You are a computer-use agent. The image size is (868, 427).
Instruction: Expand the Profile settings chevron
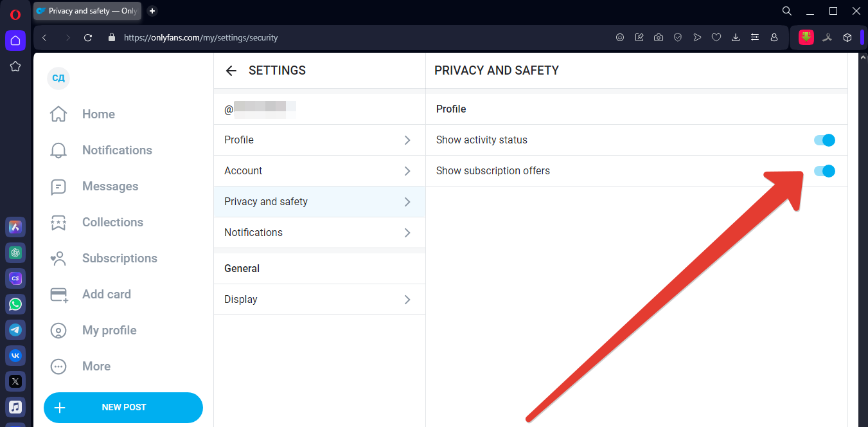407,140
